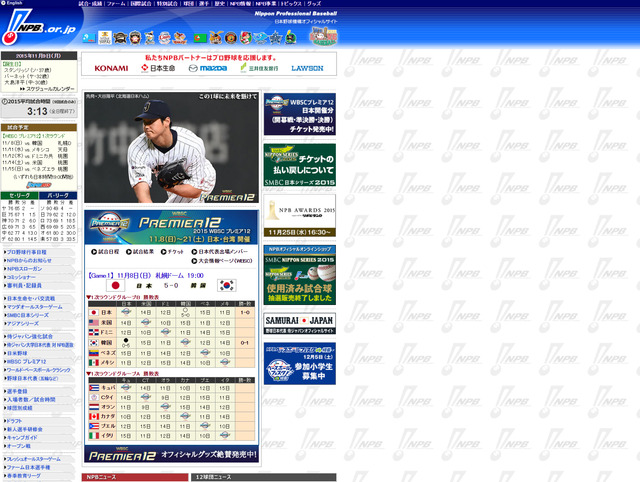Click the Venezuela flag in Group B table
640x482 pixels.
(94, 353)
